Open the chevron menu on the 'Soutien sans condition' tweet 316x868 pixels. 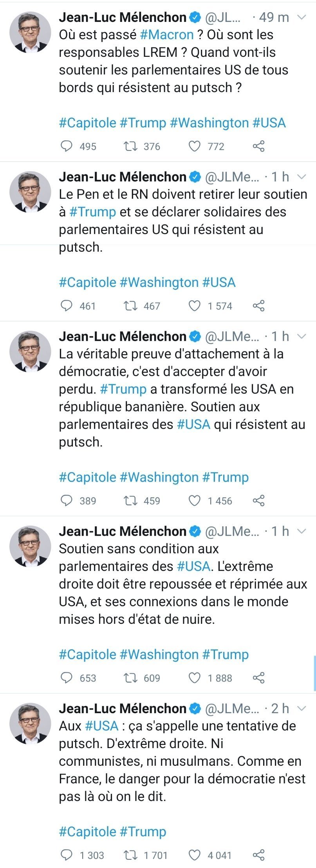302,531
